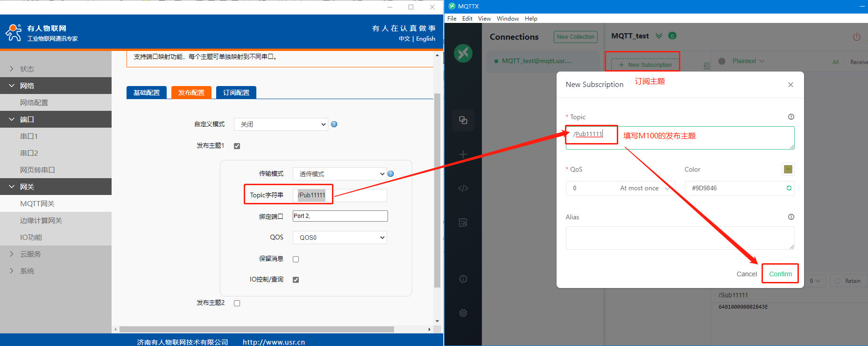This screenshot has height=346, width=868.
Task: Expand the QoS At most once dropdown
Action: (x=620, y=188)
